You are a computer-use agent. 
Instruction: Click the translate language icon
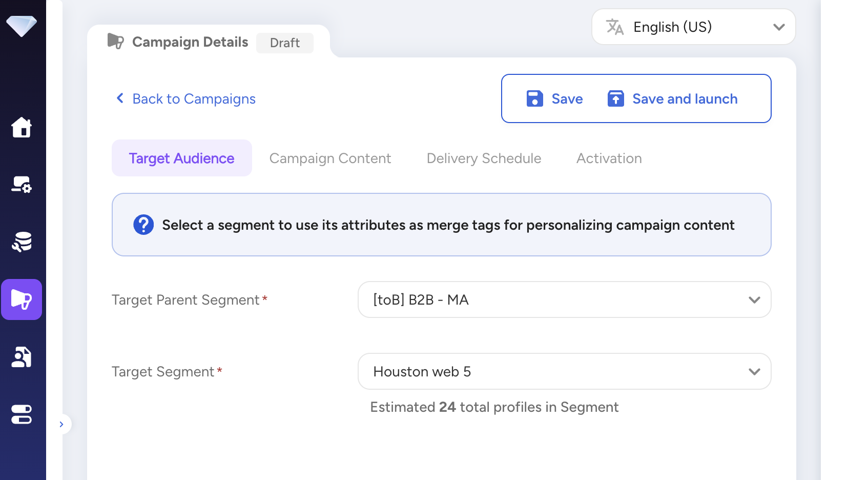[614, 27]
